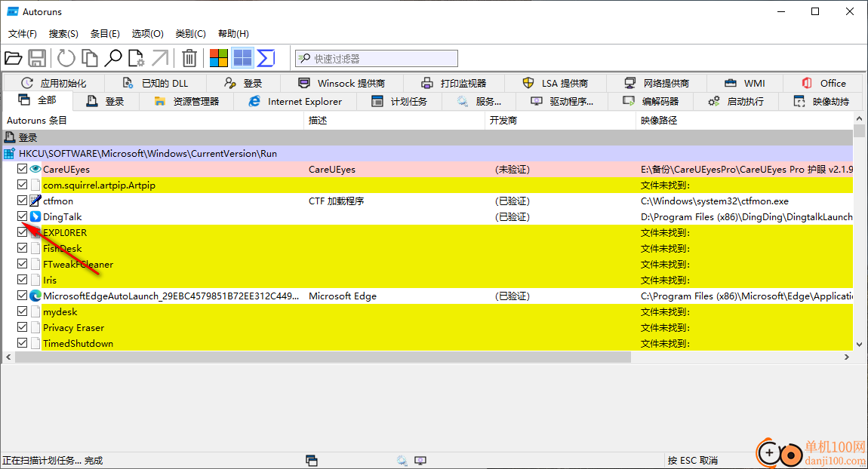Click the Delete trash can icon
The image size is (868, 469).
pos(189,58)
